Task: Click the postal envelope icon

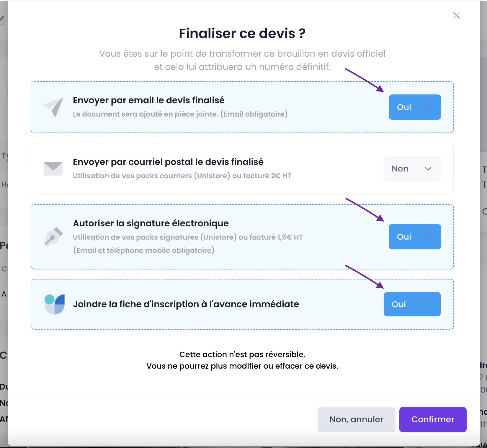Action: (53, 169)
